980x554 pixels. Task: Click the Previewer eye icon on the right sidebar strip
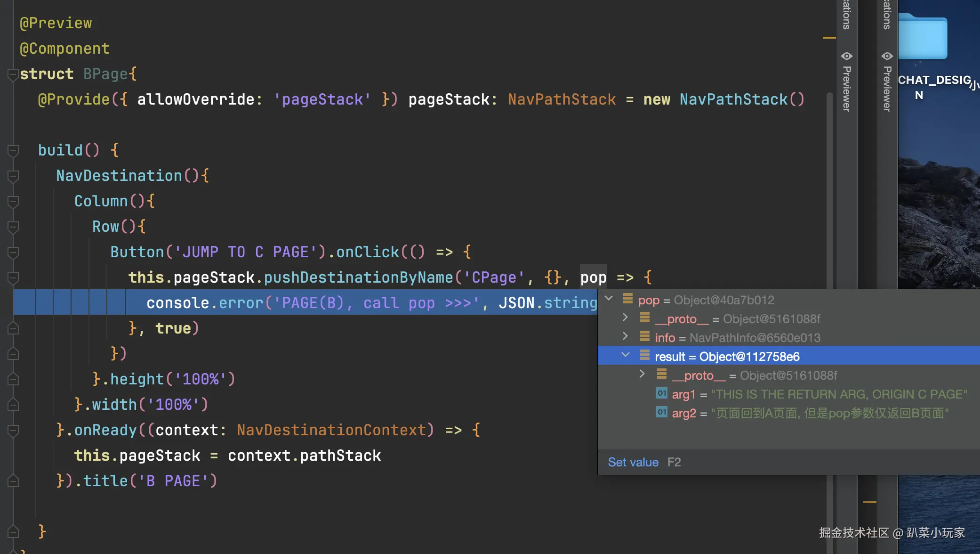click(887, 57)
